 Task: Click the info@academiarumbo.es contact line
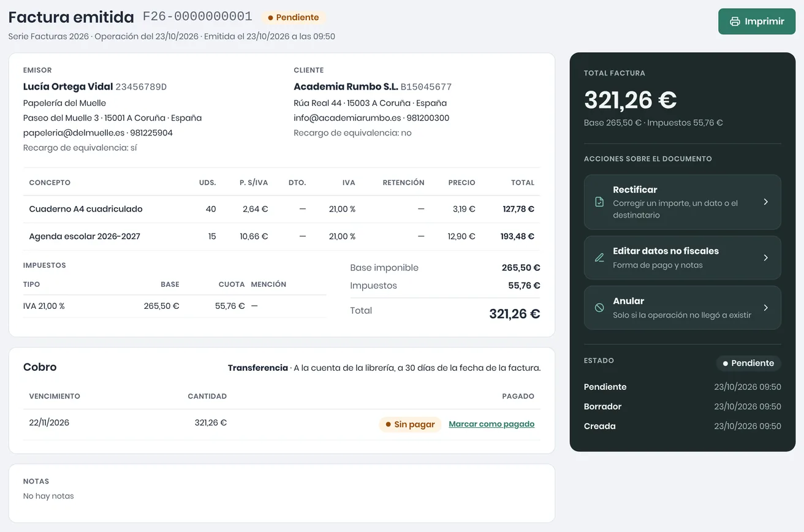point(371,118)
